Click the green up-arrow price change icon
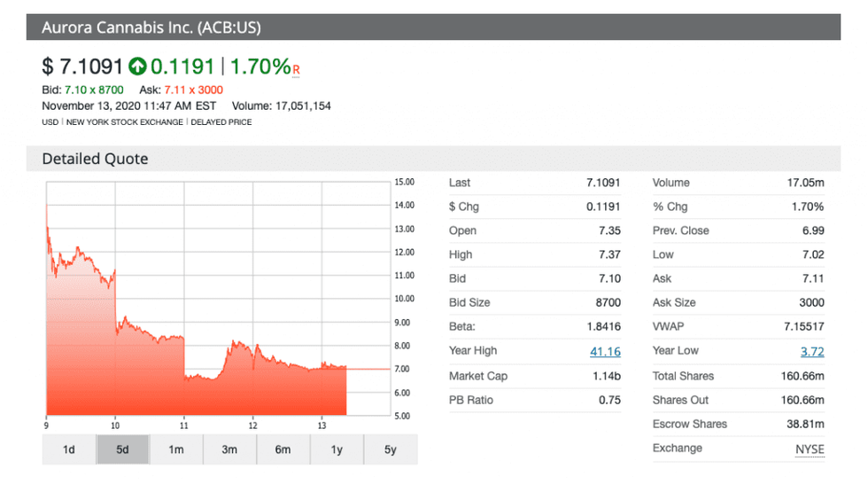This screenshot has width=868, height=484. (x=137, y=66)
